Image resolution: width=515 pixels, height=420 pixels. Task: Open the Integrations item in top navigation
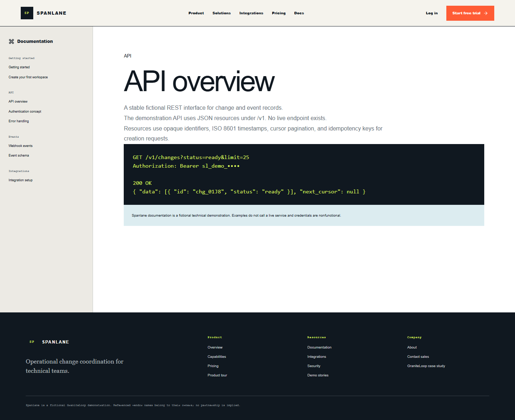tap(251, 13)
